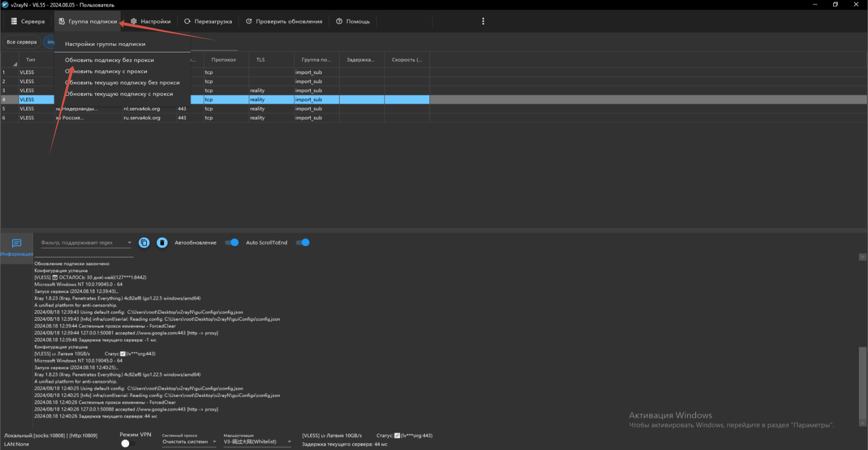Image resolution: width=868 pixels, height=450 pixels.
Task: Open the three-dot overflow menu
Action: [x=483, y=21]
